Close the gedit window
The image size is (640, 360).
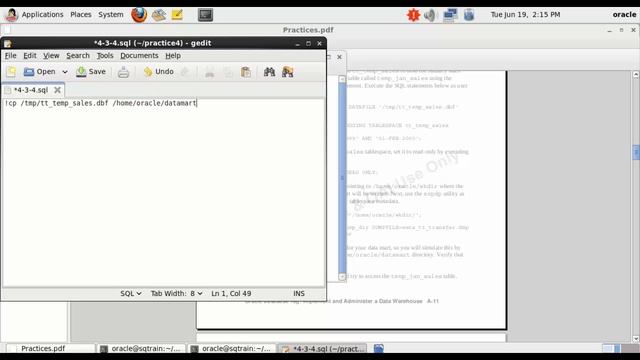(x=320, y=43)
